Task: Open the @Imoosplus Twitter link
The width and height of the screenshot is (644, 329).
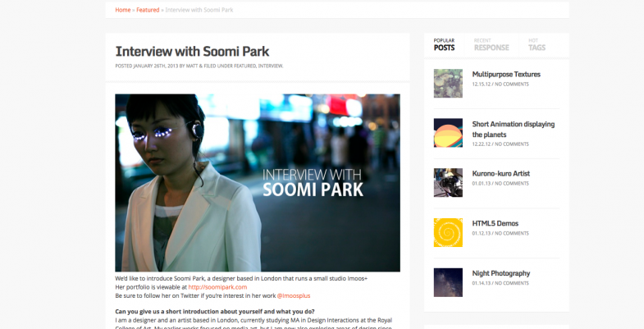Action: (293, 295)
